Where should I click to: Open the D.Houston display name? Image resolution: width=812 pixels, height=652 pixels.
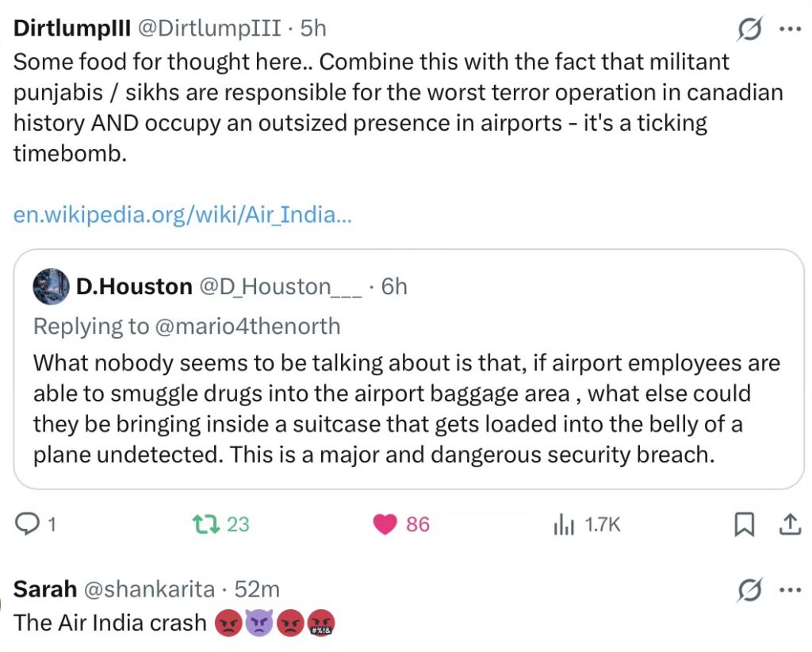(134, 286)
